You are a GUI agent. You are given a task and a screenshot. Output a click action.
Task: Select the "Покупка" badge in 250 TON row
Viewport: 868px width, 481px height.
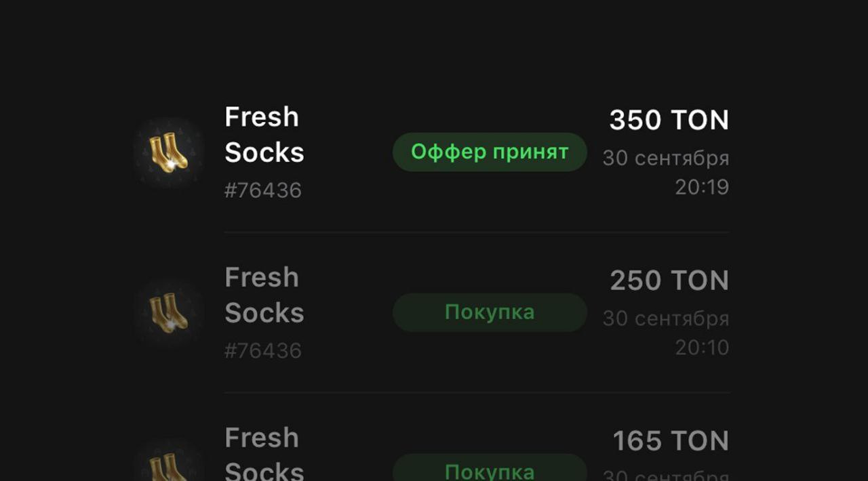tap(489, 312)
